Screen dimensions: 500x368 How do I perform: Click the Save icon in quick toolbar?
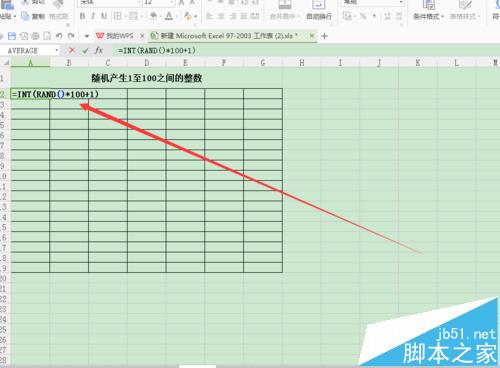[12, 36]
